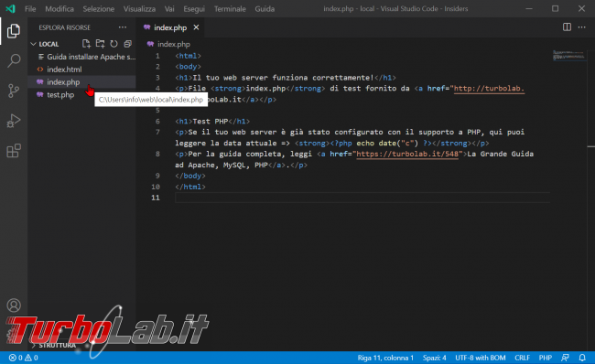This screenshot has height=364, width=595.
Task: Change indentation via Spazi: 4
Action: 435,358
